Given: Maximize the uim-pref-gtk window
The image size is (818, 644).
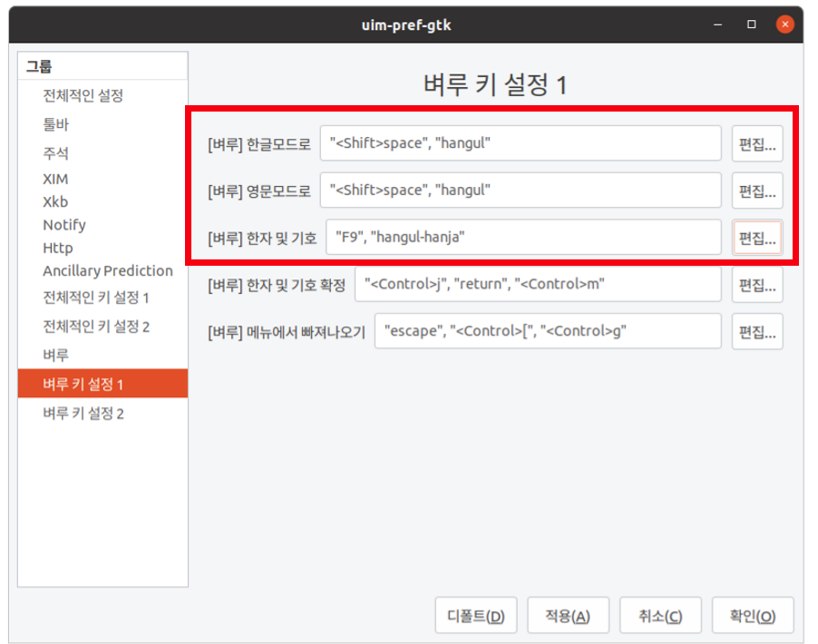Looking at the screenshot, I should click(x=751, y=24).
